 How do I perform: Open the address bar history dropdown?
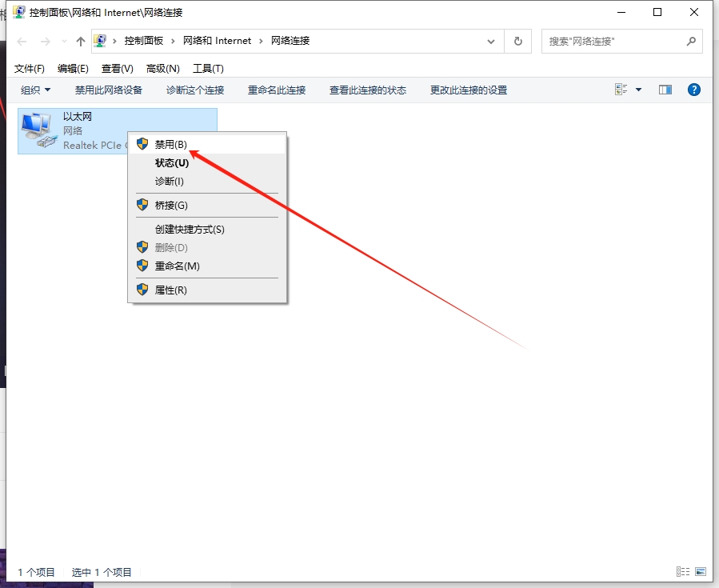pos(490,40)
